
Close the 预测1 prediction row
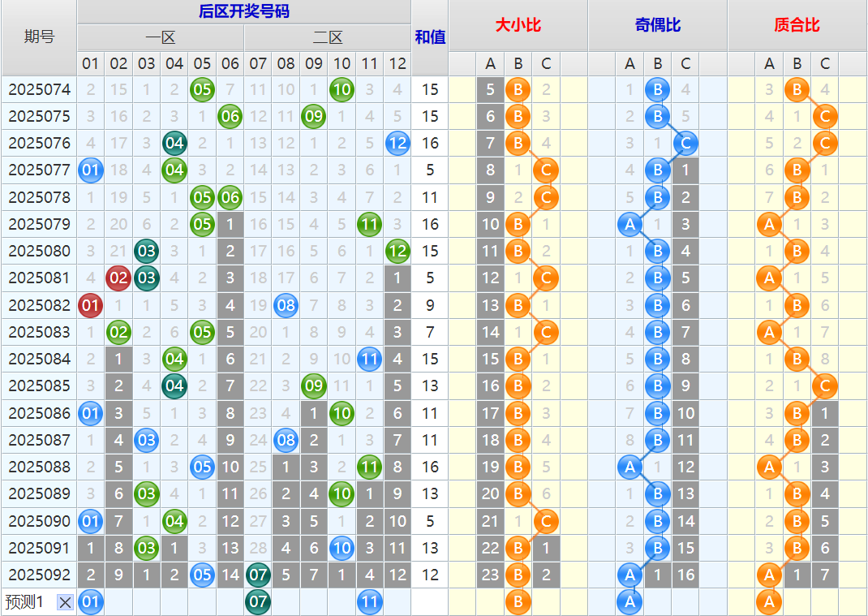66,602
